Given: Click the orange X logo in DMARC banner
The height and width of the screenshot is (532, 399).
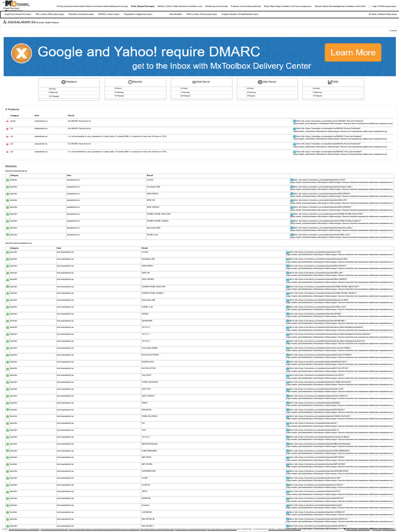Looking at the screenshot, I should (22, 54).
